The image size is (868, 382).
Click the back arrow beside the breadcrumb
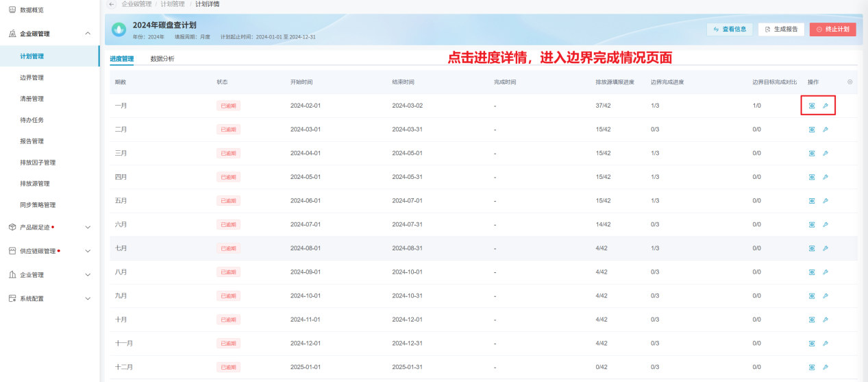(x=112, y=4)
